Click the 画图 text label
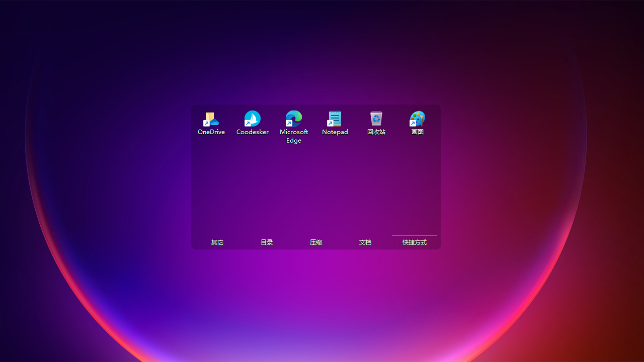The height and width of the screenshot is (362, 644). [x=418, y=132]
